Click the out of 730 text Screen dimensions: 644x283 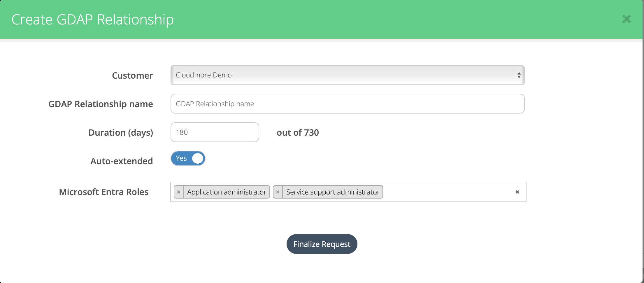tap(298, 132)
